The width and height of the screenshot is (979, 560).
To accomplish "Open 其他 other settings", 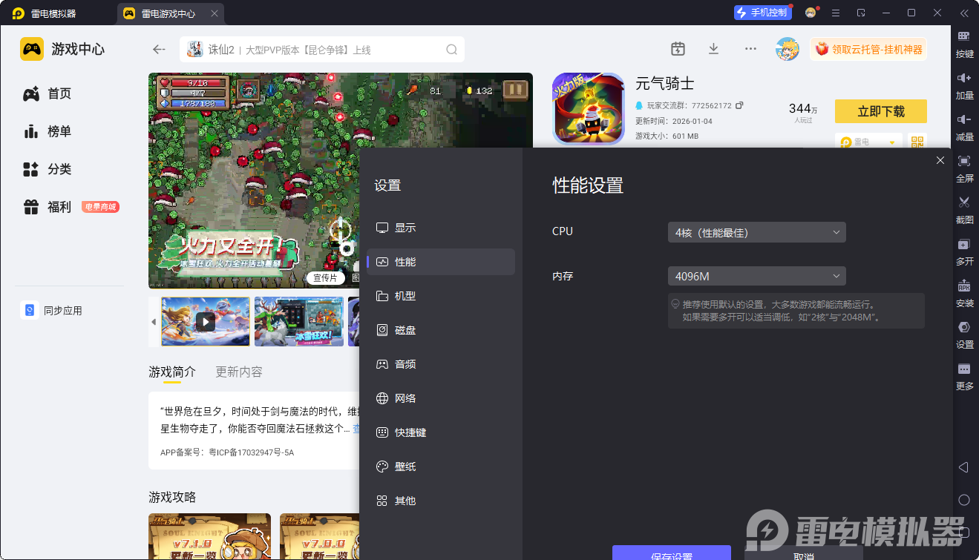I will pyautogui.click(x=441, y=501).
